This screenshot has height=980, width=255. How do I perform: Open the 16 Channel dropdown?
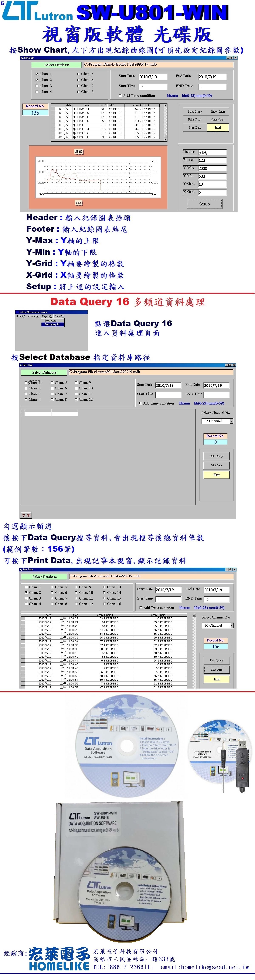(x=231, y=626)
